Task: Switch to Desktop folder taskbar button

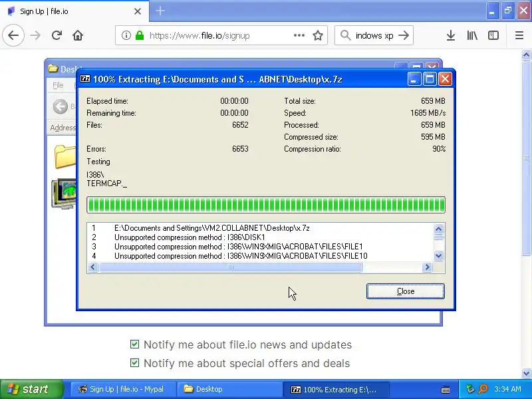Action: click(x=229, y=389)
